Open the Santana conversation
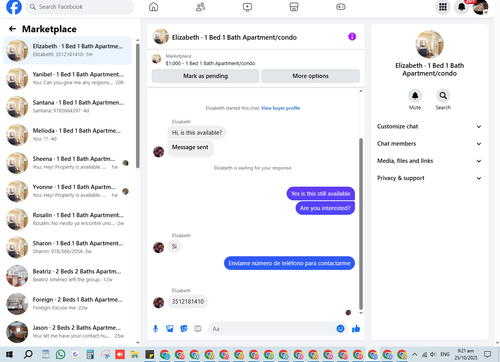The image size is (500, 362). [x=67, y=107]
